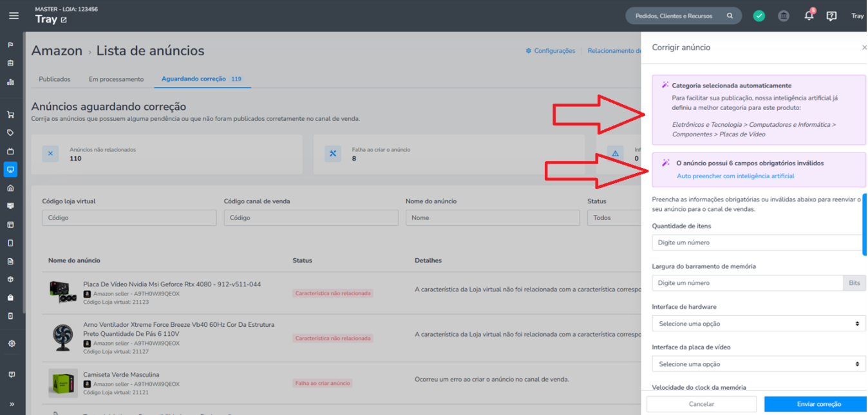The image size is (868, 415).
Task: Open the Interface da placa de vídeo dropdown
Action: 759,364
